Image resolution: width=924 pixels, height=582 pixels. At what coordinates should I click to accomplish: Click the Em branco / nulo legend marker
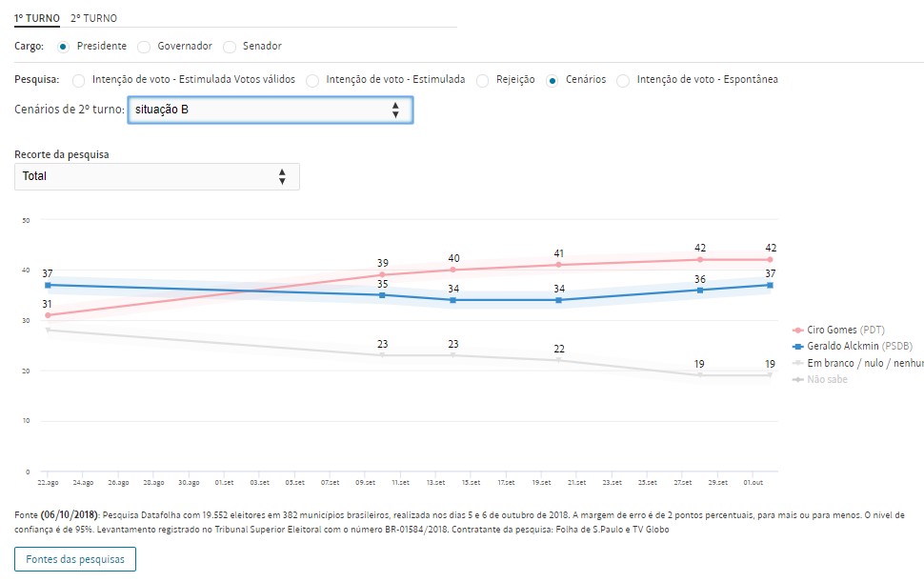tap(797, 363)
